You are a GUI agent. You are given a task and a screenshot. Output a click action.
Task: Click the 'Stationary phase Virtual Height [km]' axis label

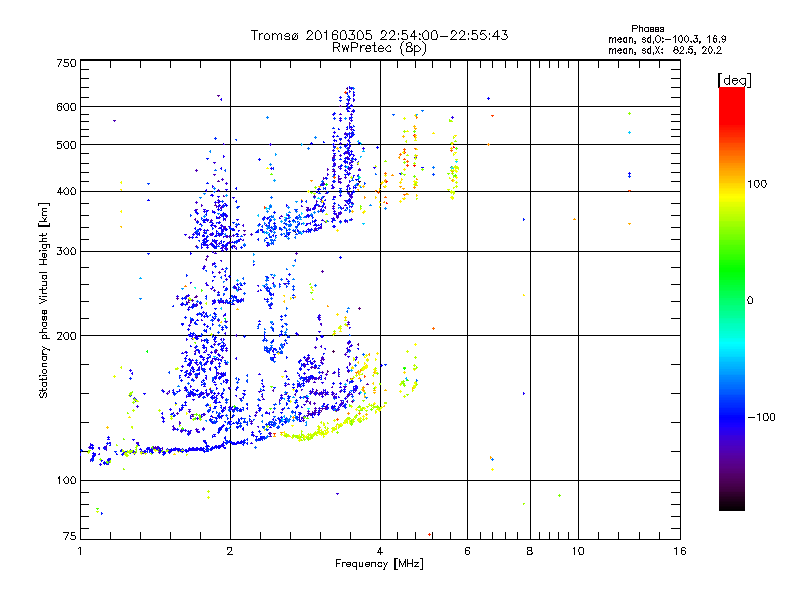point(44,301)
